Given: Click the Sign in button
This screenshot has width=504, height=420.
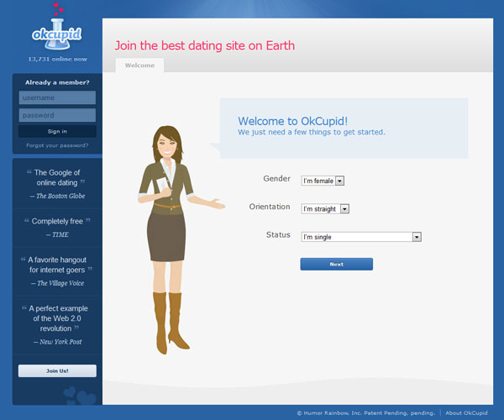Looking at the screenshot, I should [57, 131].
